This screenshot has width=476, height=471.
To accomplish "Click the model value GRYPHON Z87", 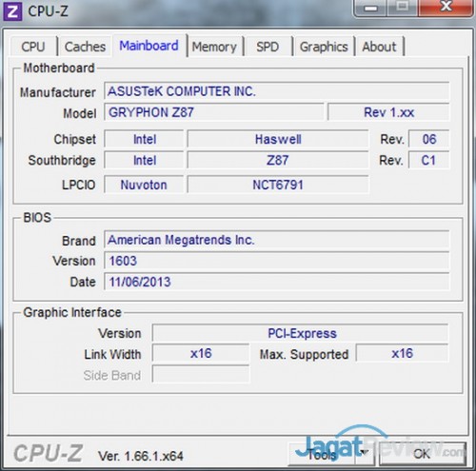I will tap(214, 112).
